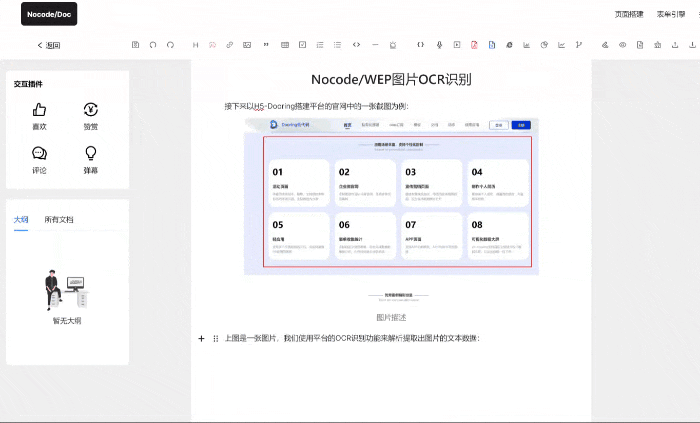
Task: Add a blockquote with the quote icon
Action: click(x=266, y=45)
